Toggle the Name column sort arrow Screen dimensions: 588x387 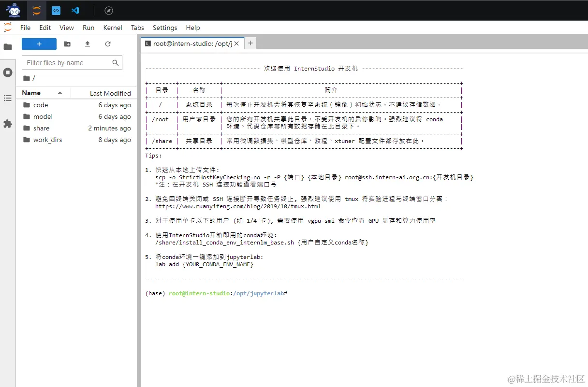pyautogui.click(x=60, y=93)
